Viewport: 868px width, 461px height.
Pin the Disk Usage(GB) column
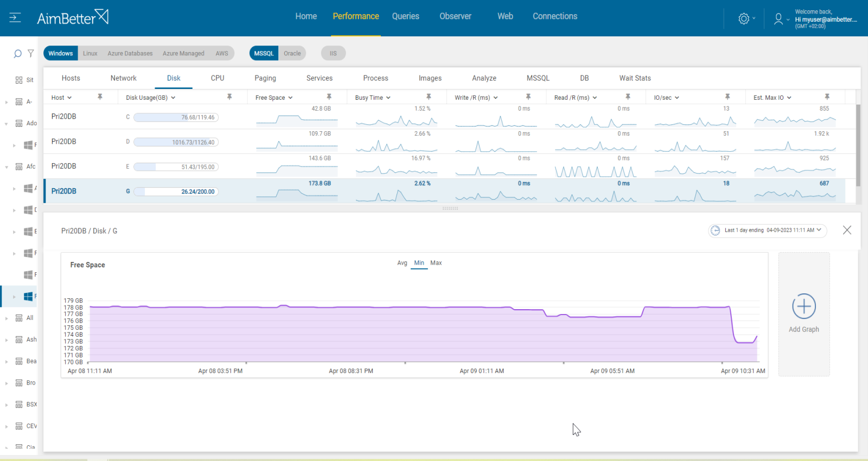229,97
